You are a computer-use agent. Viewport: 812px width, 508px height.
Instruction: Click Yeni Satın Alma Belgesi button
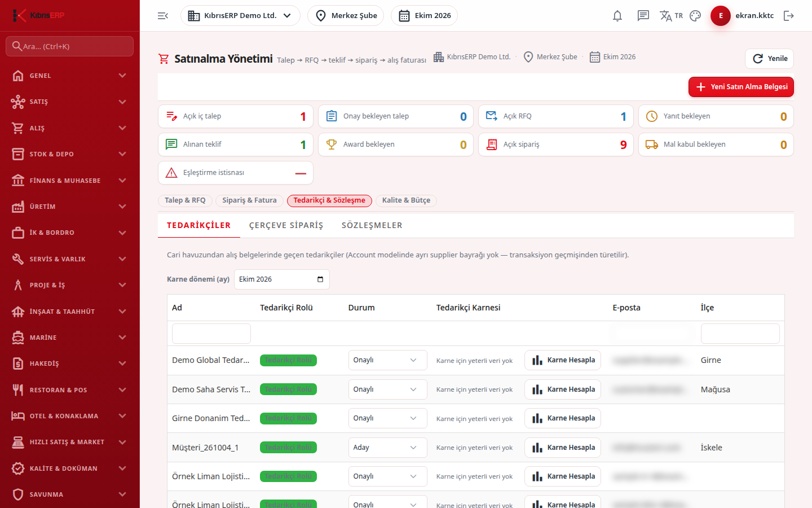point(741,87)
